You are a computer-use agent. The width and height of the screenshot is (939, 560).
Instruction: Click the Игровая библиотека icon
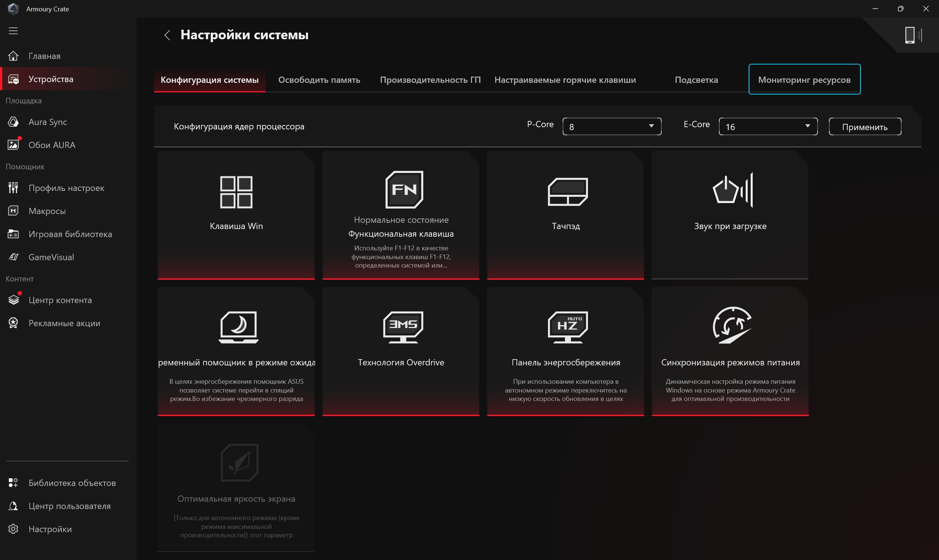pyautogui.click(x=13, y=234)
